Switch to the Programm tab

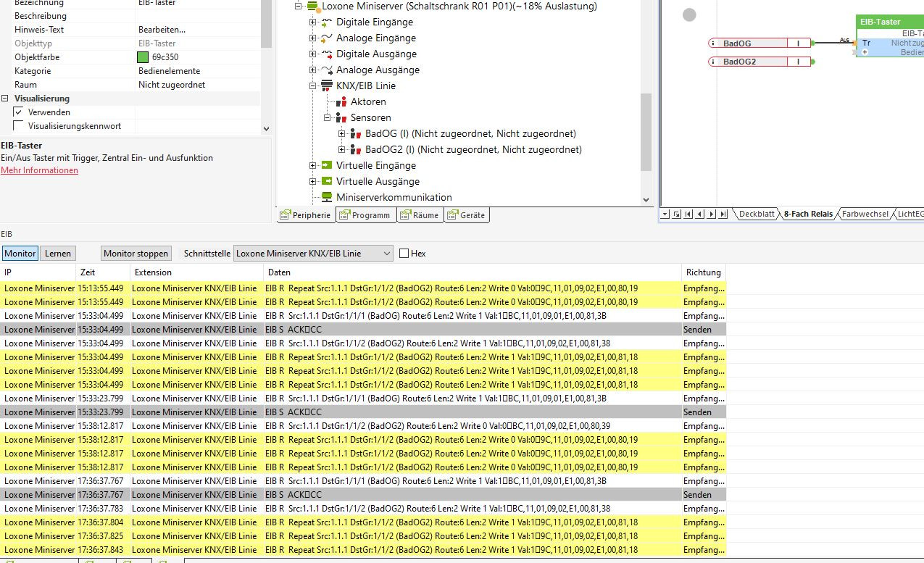tap(365, 215)
